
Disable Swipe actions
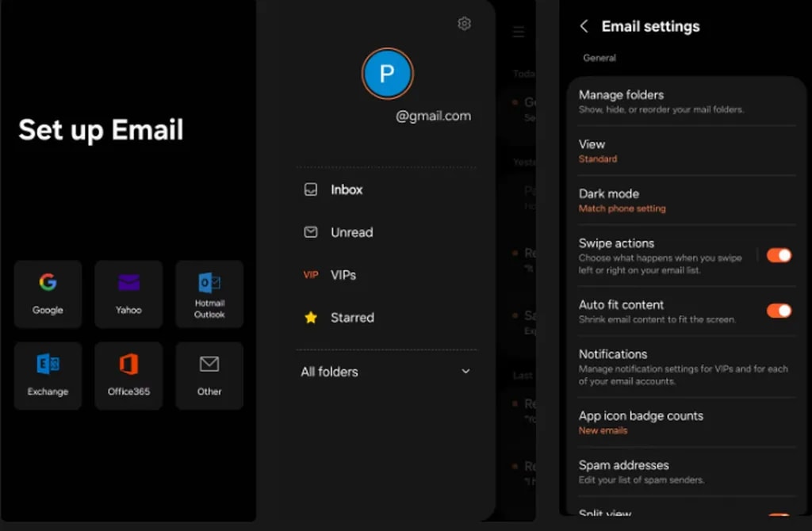[778, 255]
